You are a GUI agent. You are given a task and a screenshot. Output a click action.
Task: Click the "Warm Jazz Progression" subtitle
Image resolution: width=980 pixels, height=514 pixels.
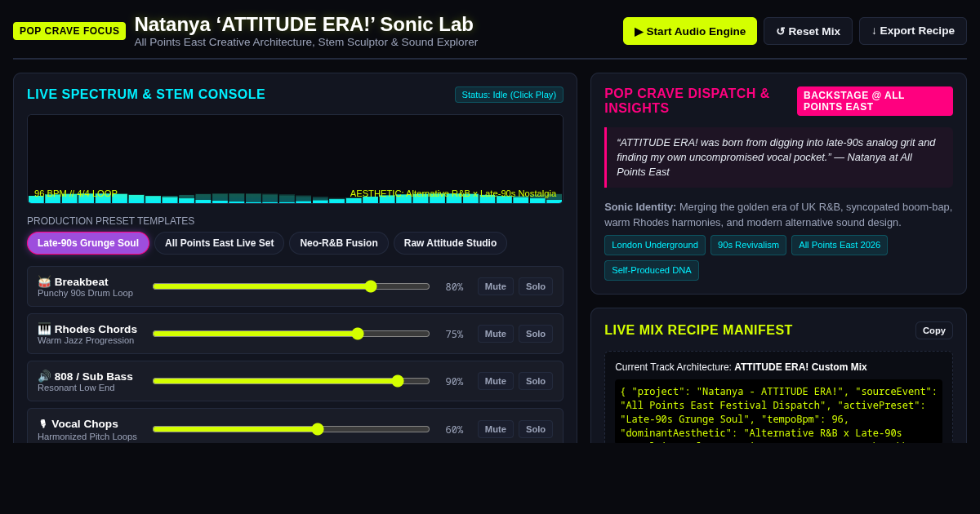[x=86, y=340]
